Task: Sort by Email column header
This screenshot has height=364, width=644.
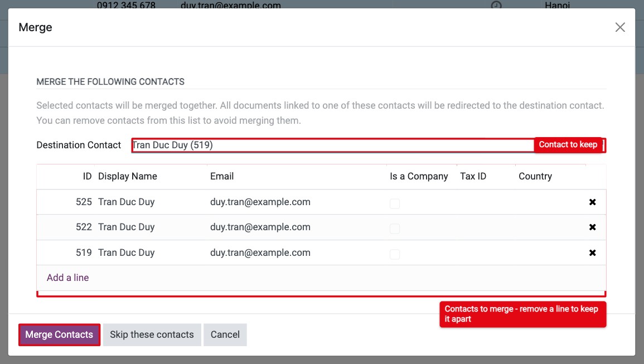Action: pyautogui.click(x=222, y=176)
